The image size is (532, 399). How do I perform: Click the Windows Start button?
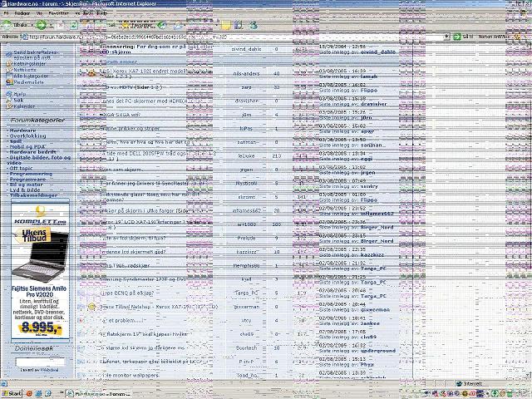point(11,393)
